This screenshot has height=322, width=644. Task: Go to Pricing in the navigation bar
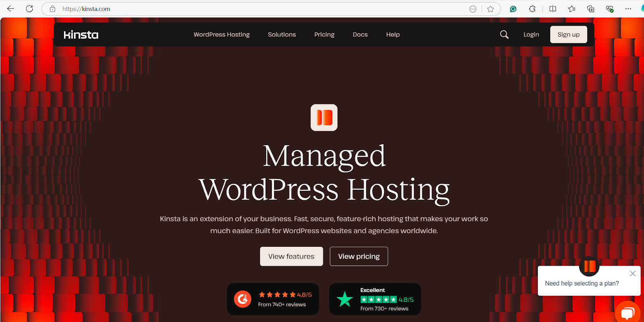click(x=324, y=35)
